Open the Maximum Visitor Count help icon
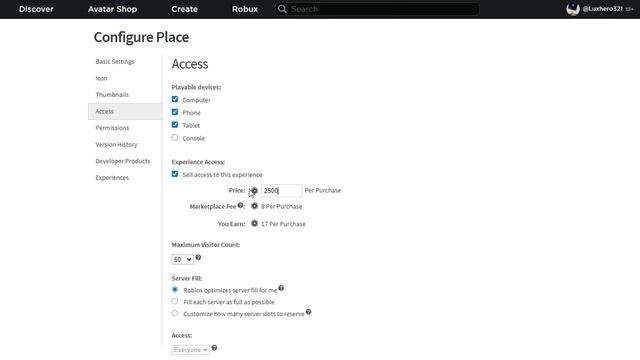The width and height of the screenshot is (640, 360). [198, 257]
